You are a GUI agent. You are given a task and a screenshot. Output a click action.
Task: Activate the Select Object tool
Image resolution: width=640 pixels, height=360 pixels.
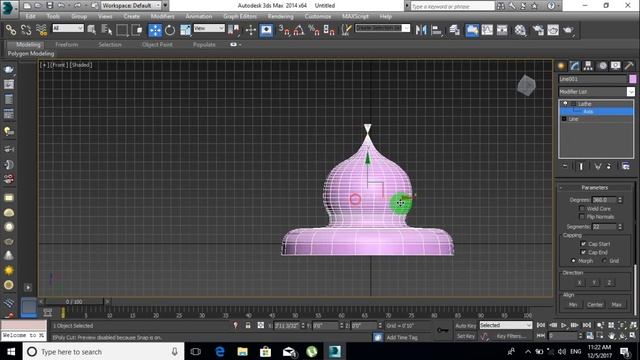click(x=91, y=30)
